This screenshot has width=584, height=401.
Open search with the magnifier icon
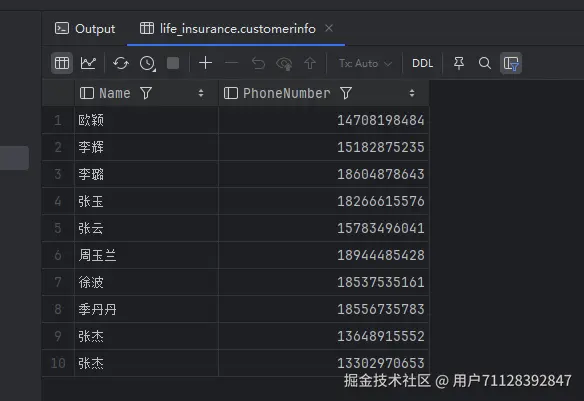coord(485,63)
